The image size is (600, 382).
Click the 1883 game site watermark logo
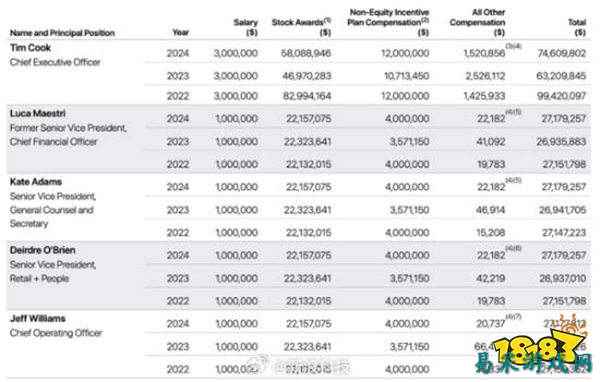coord(532,350)
